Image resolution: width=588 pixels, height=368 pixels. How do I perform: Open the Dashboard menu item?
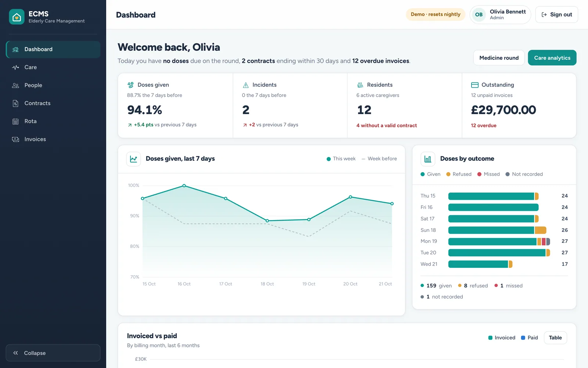(53, 49)
